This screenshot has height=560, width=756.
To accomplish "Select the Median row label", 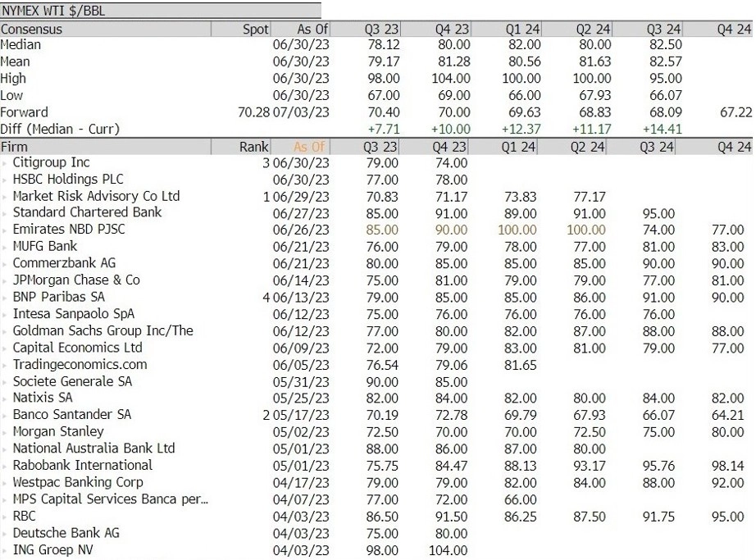I will [x=20, y=45].
